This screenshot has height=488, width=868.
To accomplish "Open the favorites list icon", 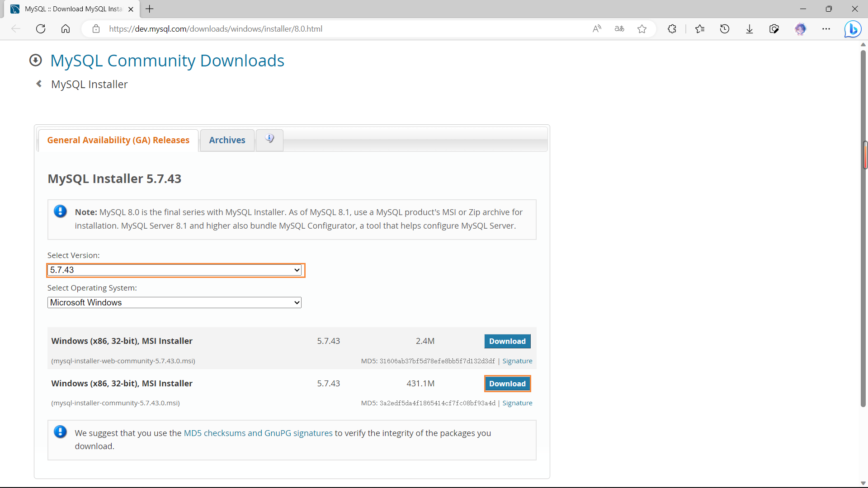I will tap(700, 29).
